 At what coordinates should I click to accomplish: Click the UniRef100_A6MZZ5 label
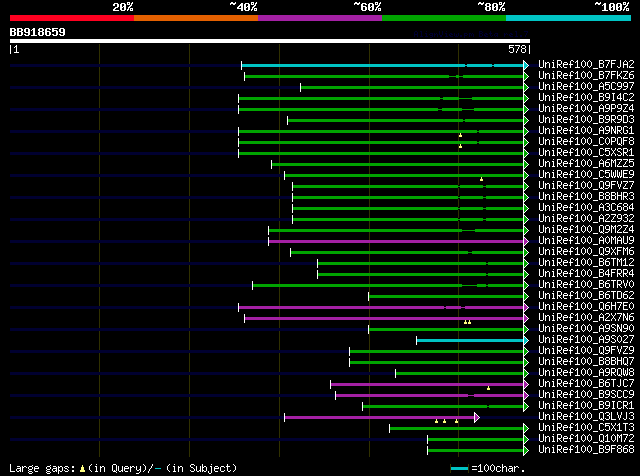pyautogui.click(x=586, y=164)
